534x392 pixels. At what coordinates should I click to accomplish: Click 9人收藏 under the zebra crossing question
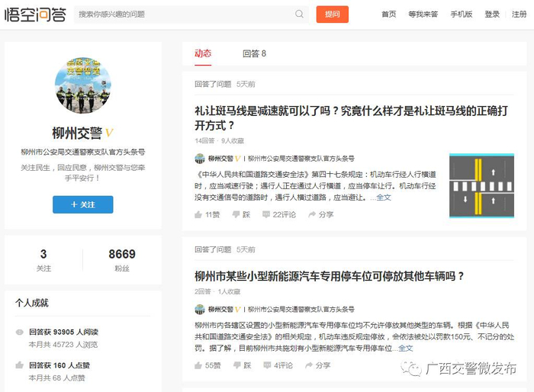tap(233, 140)
